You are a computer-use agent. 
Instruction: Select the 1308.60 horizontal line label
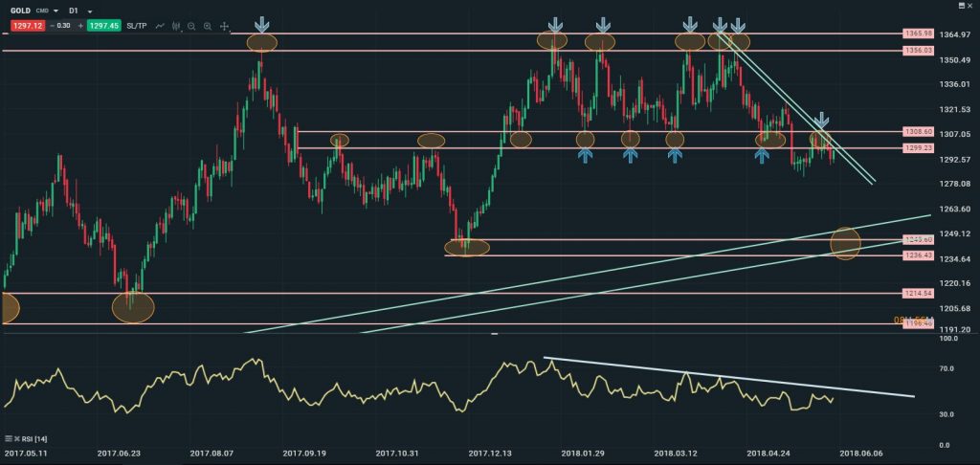point(918,131)
